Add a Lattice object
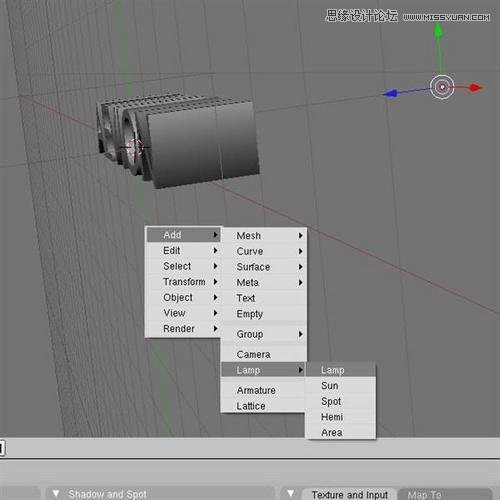Screen dimensions: 500x500 coord(263,406)
